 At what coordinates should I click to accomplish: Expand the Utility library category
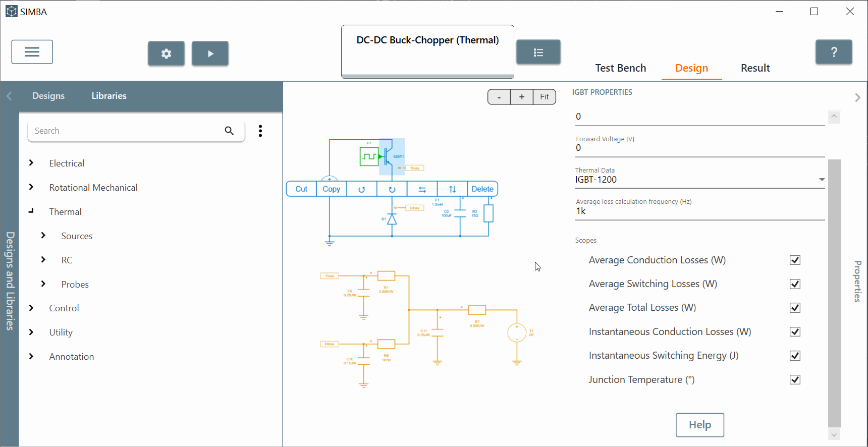31,332
